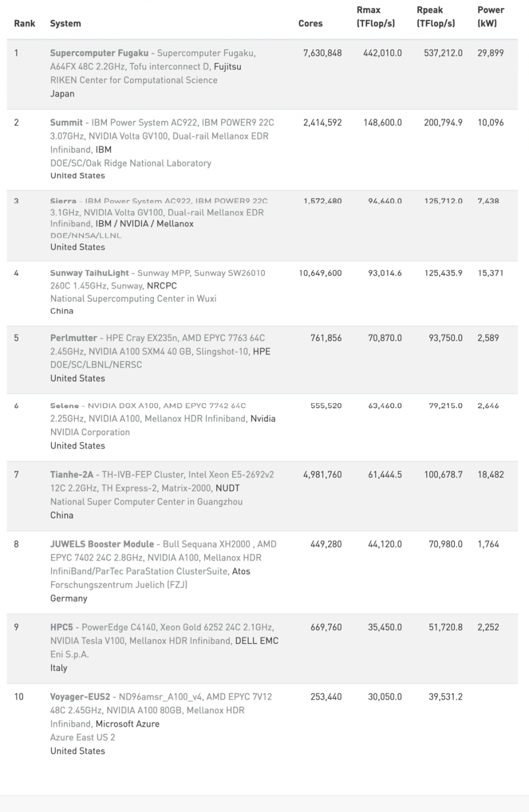Image resolution: width=529 pixels, height=812 pixels.
Task: Click the Azure East US 2 site link
Action: click(x=83, y=737)
